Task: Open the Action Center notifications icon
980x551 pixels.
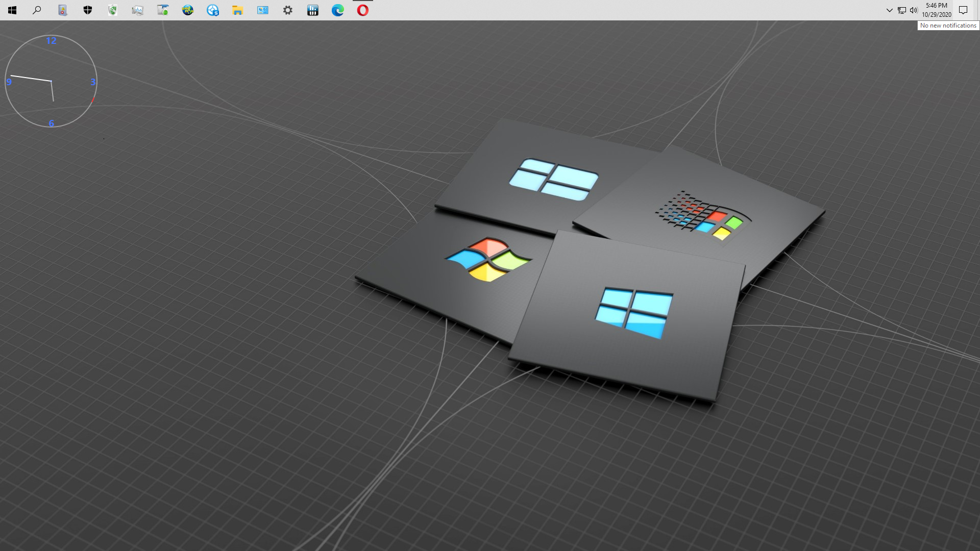Action: pyautogui.click(x=963, y=10)
